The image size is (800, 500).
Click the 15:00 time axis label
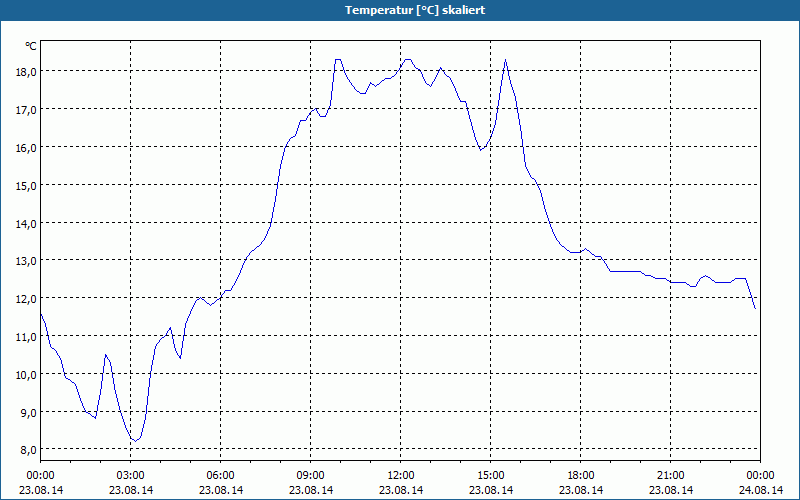[490, 476]
